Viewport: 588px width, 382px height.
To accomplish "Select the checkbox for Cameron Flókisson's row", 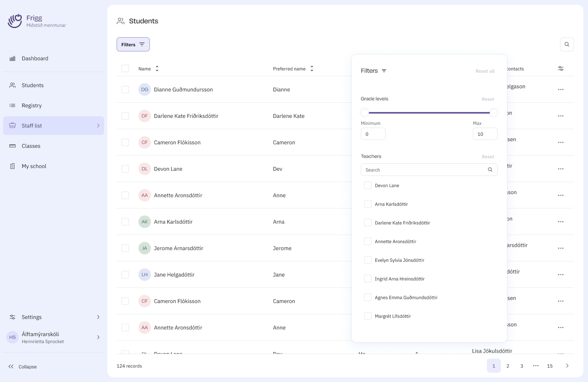I will tap(125, 142).
